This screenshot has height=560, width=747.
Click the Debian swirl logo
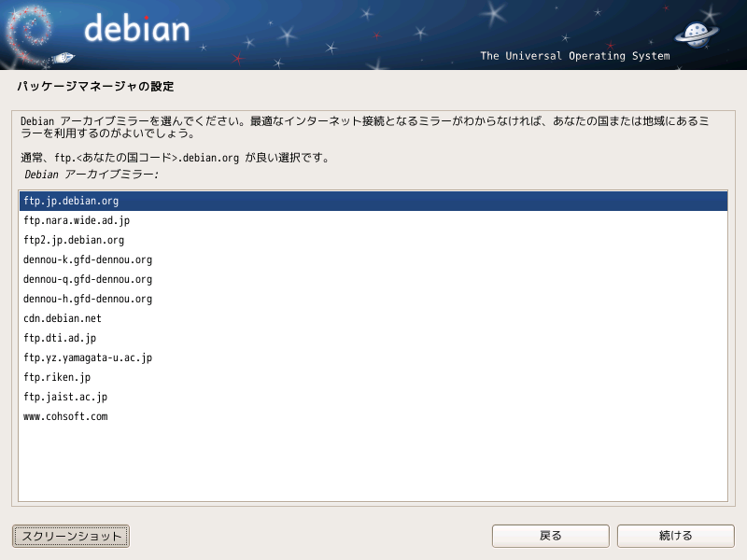pos(28,35)
